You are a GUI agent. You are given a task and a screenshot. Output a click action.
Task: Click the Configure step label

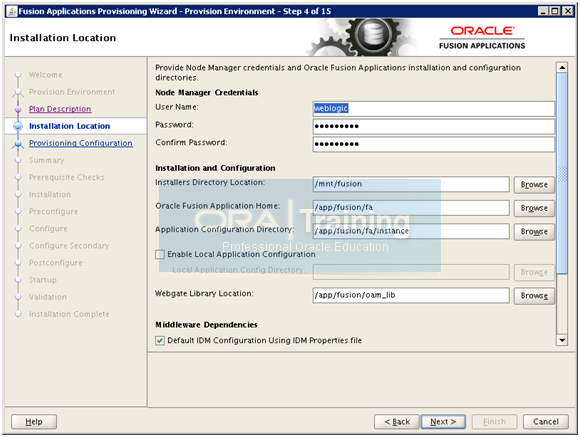48,228
